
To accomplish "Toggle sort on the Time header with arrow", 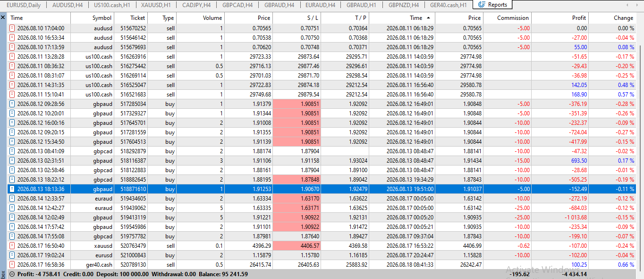I will (x=402, y=18).
